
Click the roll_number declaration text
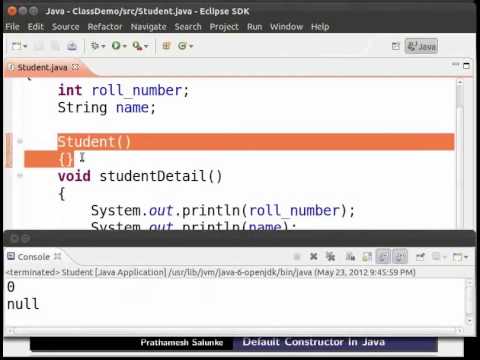pyautogui.click(x=137, y=90)
